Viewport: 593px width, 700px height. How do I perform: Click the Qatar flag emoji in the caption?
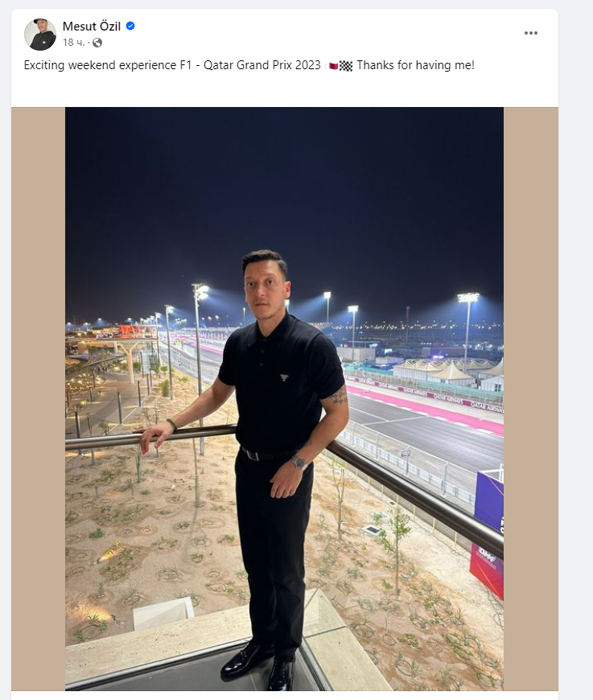(x=334, y=66)
